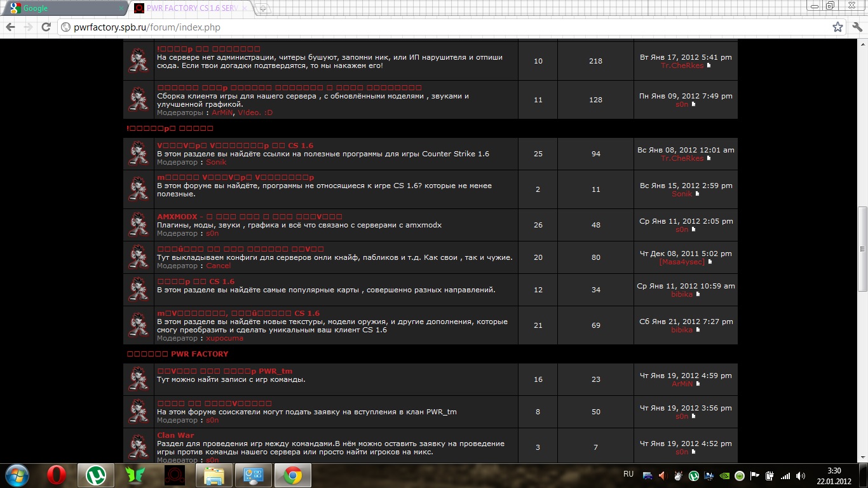This screenshot has height=488, width=868.
Task: Open the taskbar clock showing 3:30
Action: [x=834, y=475]
